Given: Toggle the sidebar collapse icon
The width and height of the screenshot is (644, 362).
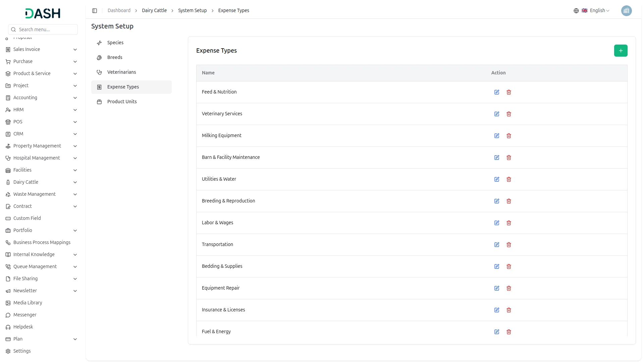Looking at the screenshot, I should click(x=95, y=11).
